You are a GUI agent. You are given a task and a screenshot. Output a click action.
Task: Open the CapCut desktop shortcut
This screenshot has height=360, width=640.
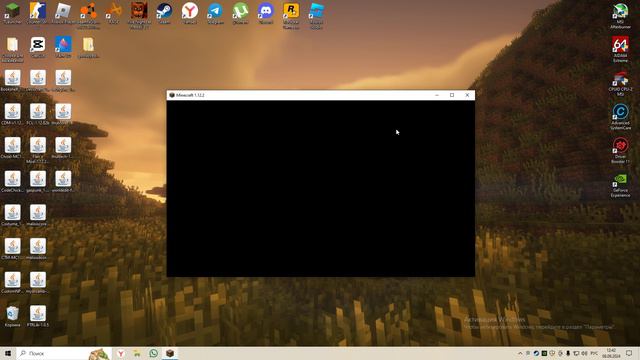click(x=38, y=44)
